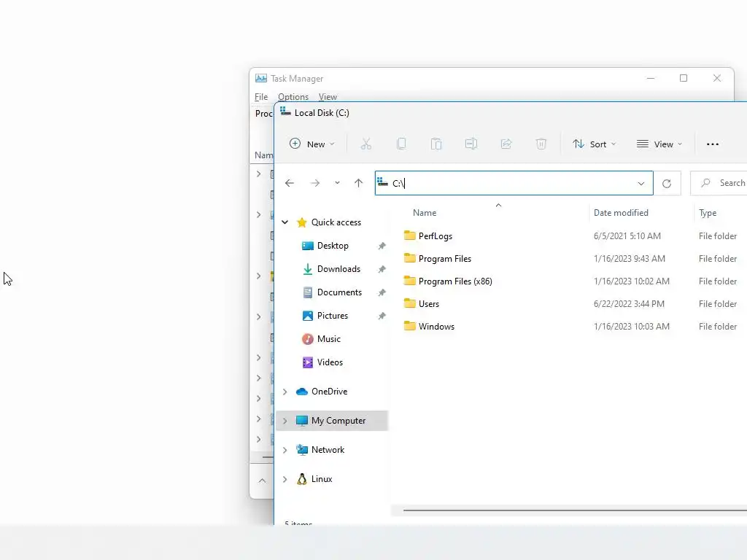
Task: Click the pin icon next to Documents
Action: pyautogui.click(x=382, y=293)
